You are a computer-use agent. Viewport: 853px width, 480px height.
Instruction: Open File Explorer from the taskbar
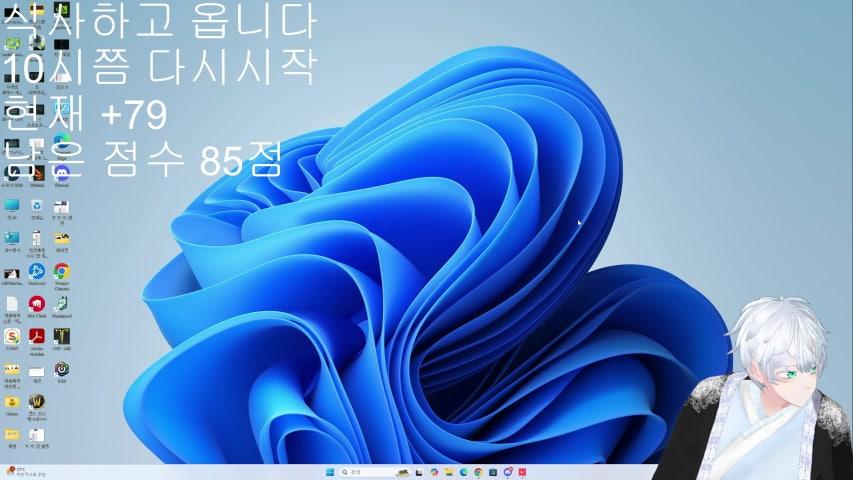pyautogui.click(x=449, y=472)
